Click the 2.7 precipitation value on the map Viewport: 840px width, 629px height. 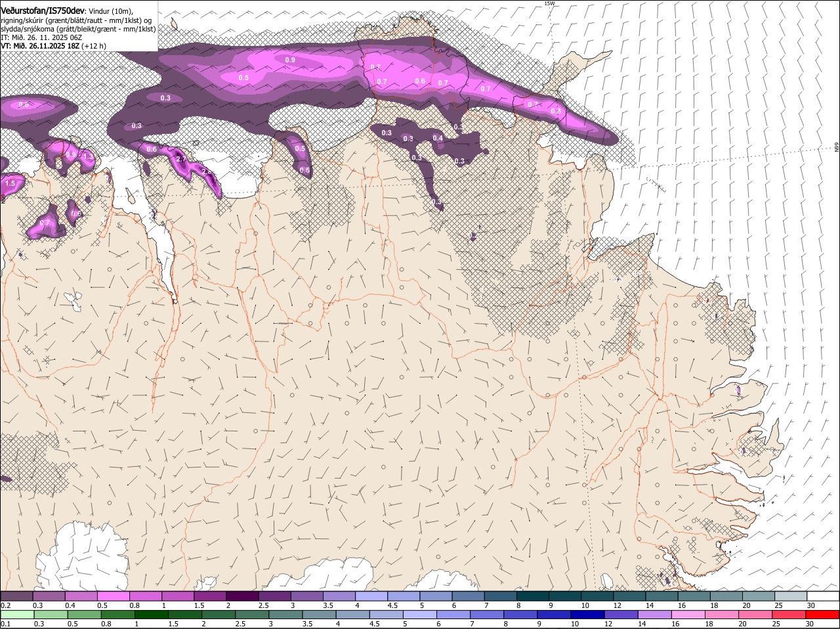(x=181, y=159)
